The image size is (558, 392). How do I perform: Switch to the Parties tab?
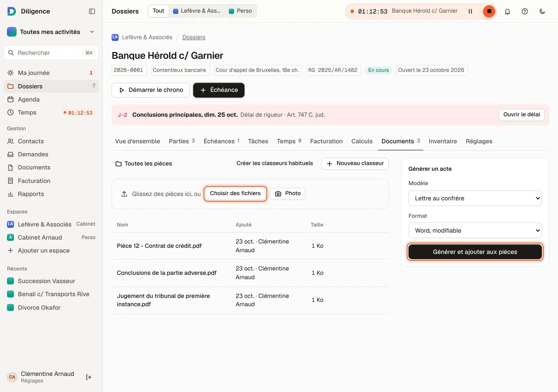coord(182,141)
